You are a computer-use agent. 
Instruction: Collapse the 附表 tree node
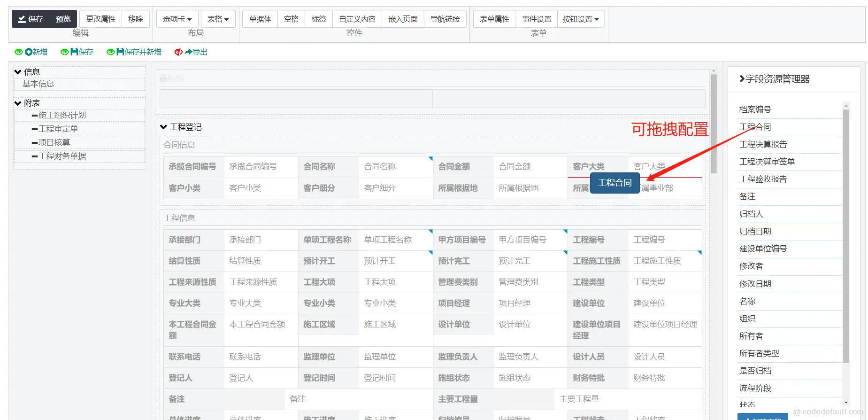[x=18, y=103]
